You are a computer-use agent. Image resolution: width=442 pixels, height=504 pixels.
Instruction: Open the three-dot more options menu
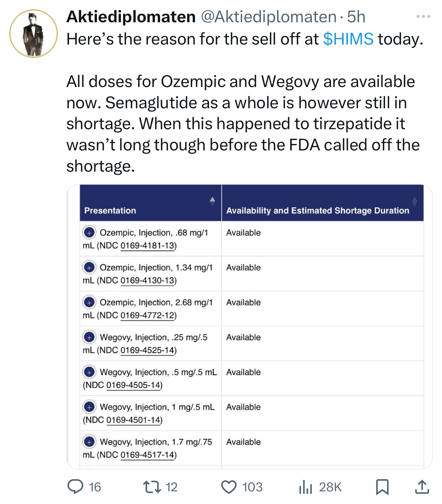point(423,16)
